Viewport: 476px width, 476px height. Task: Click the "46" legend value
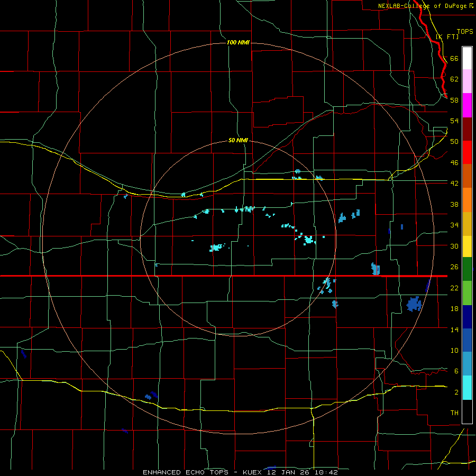[x=454, y=163]
